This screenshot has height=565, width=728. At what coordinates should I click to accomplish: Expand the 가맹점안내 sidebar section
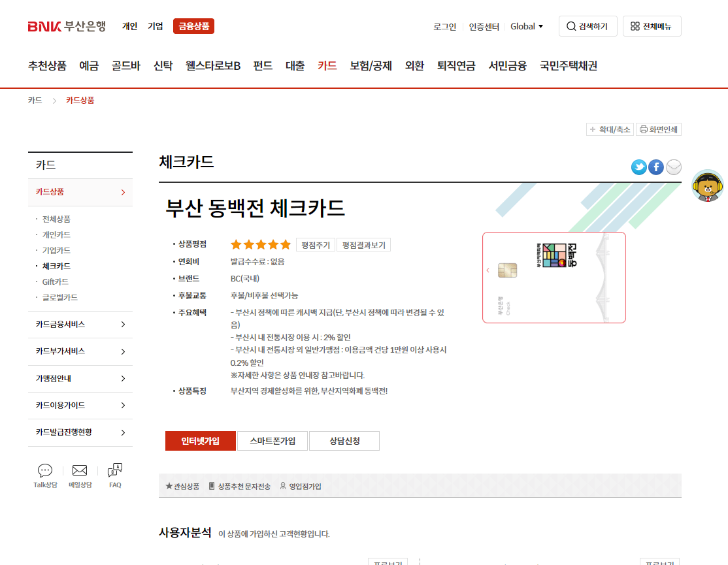(80, 378)
